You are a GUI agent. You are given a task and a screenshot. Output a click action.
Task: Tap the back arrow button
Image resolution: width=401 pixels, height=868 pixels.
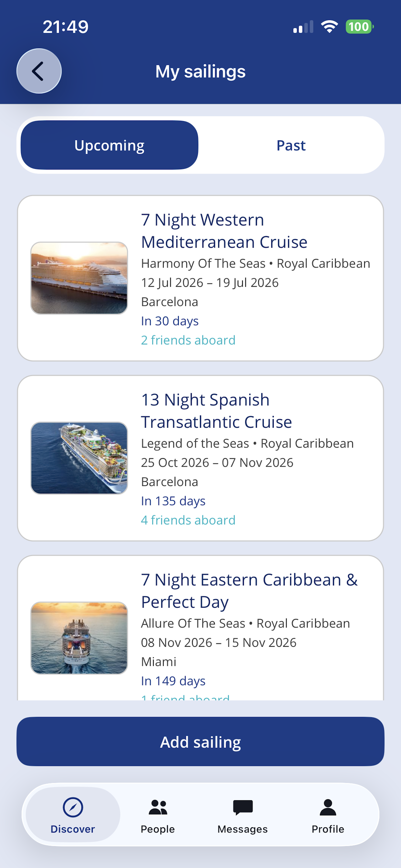click(39, 71)
